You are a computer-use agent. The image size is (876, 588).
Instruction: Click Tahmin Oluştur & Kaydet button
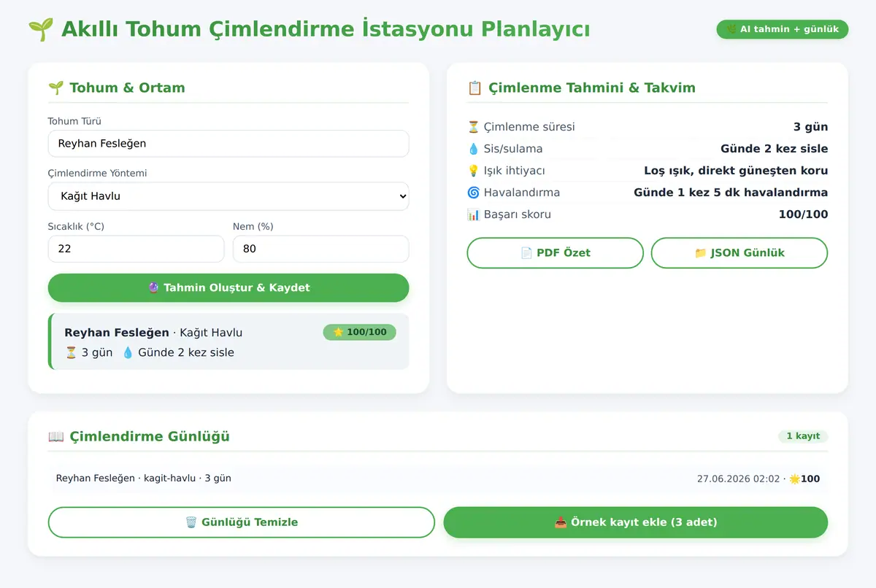(x=228, y=287)
